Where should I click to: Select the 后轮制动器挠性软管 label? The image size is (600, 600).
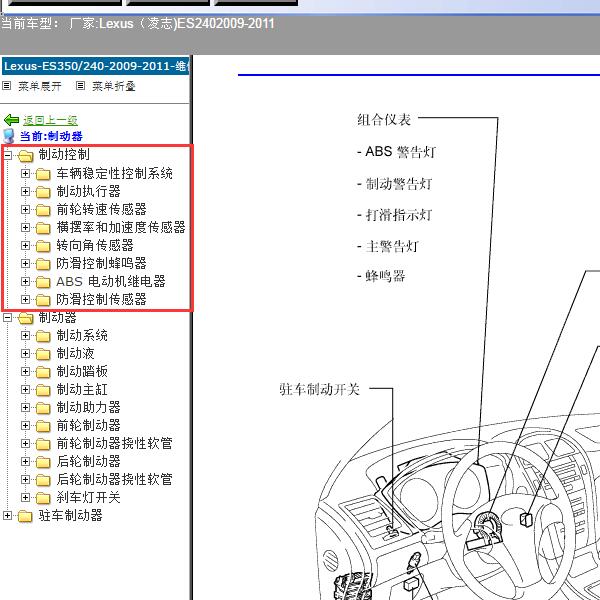114,479
